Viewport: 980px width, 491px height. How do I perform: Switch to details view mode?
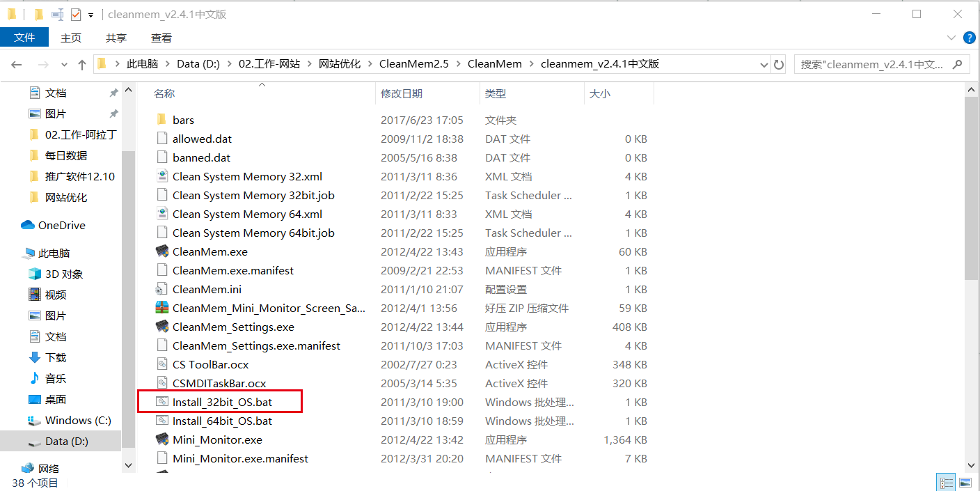[x=947, y=482]
